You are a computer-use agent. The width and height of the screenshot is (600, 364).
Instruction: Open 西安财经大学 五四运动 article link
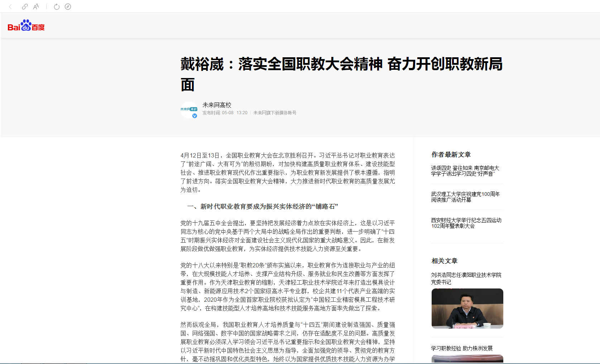[x=466, y=223]
